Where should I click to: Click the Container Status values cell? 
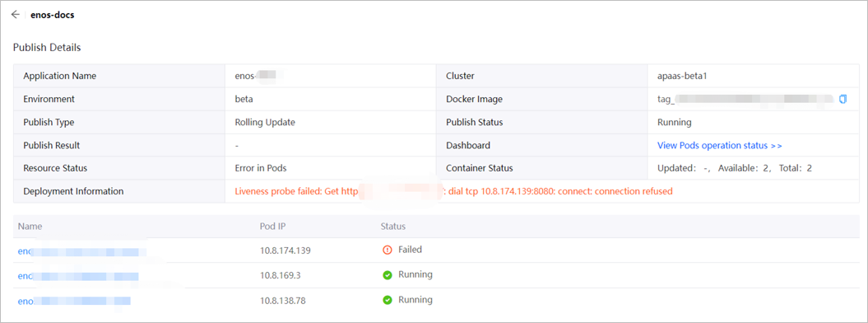click(x=754, y=168)
